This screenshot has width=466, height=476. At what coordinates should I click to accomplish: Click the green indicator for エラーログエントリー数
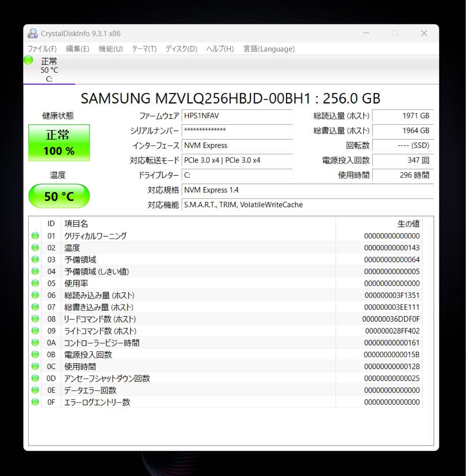[x=35, y=402]
